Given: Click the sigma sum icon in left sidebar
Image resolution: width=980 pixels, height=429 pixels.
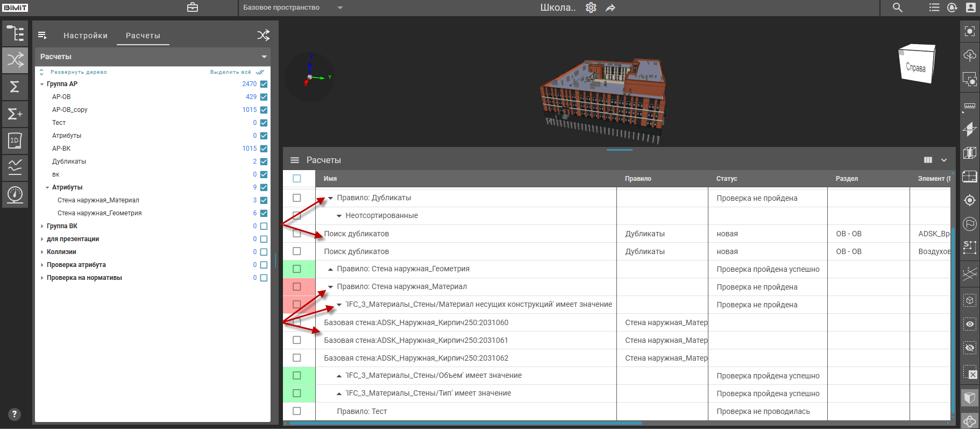Looking at the screenshot, I should 15,87.
